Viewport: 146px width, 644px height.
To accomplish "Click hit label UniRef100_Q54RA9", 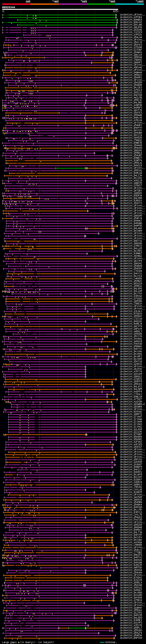I will tap(131, 266).
